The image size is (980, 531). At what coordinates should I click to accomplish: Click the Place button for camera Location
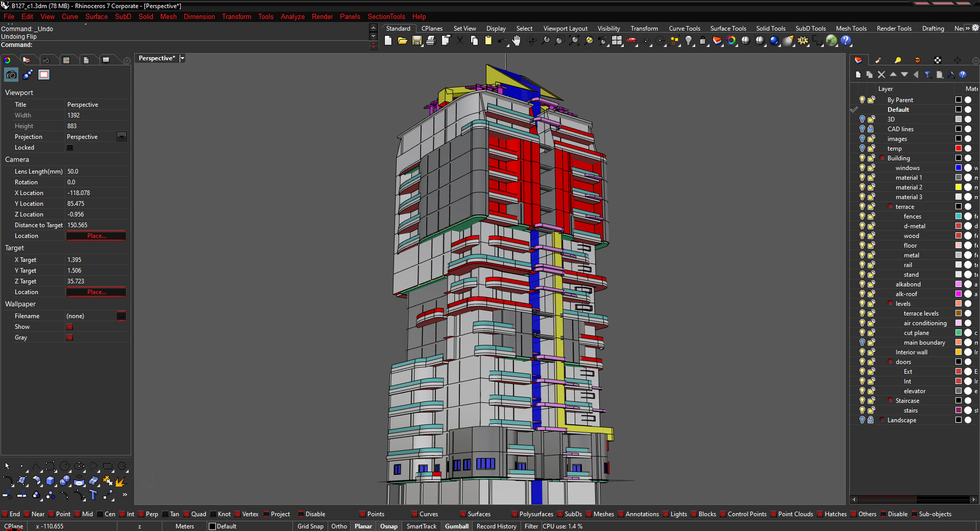(96, 235)
